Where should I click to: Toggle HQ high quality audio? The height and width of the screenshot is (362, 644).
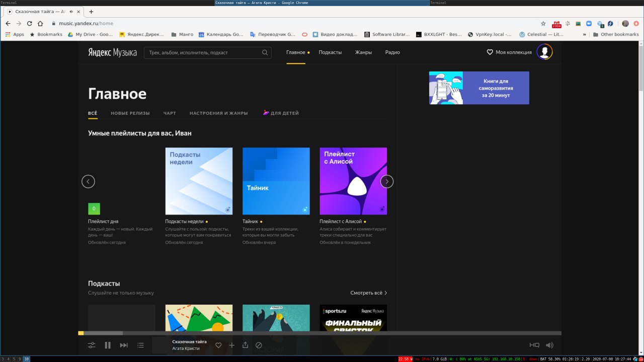click(x=534, y=345)
